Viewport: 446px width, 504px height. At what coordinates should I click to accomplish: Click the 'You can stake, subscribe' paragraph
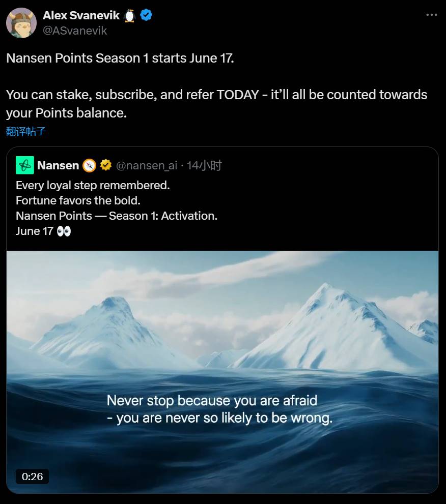[216, 104]
